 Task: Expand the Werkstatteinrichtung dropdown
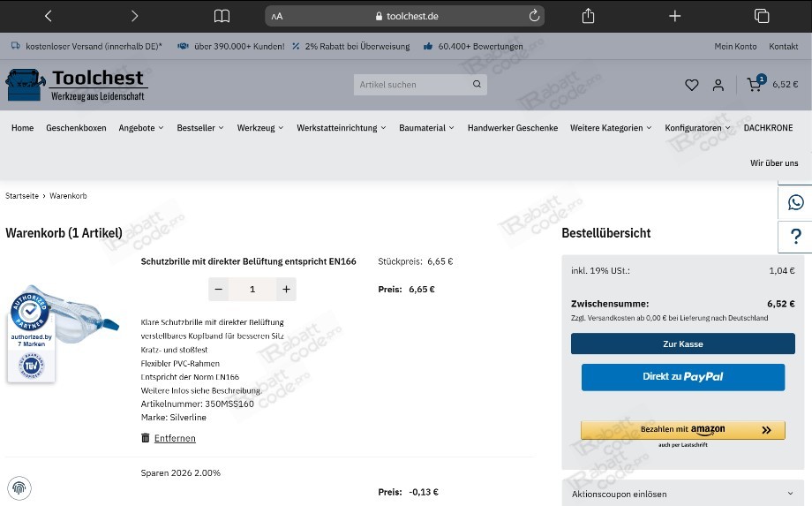(x=342, y=128)
